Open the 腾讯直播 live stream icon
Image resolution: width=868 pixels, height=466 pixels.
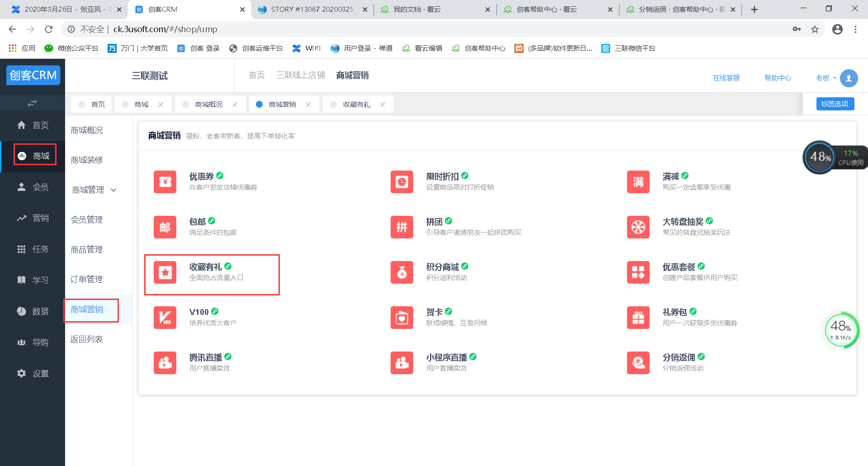coord(165,363)
